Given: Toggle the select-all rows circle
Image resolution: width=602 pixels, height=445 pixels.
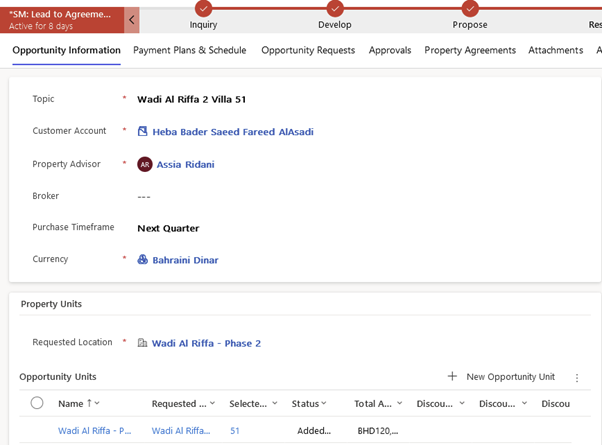Looking at the screenshot, I should pos(37,403).
